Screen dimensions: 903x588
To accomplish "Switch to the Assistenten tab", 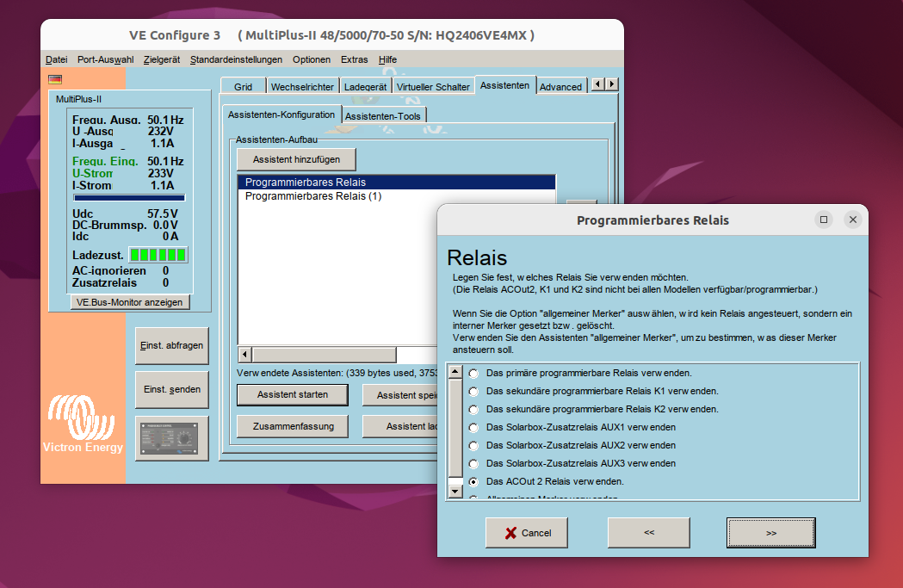I will [x=504, y=85].
